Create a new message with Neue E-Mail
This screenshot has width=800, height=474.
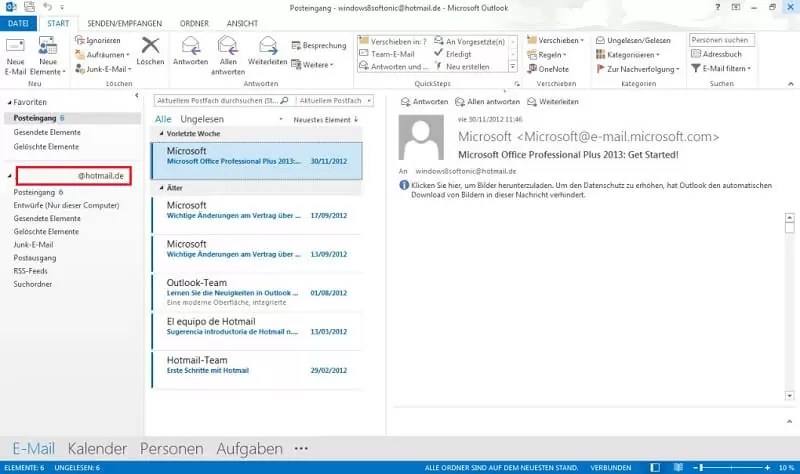pyautogui.click(x=15, y=56)
